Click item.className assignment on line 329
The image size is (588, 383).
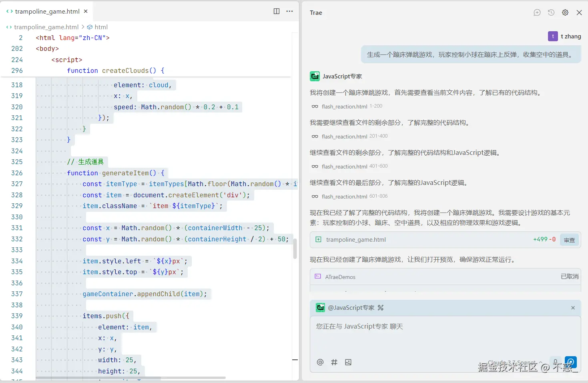(x=152, y=206)
